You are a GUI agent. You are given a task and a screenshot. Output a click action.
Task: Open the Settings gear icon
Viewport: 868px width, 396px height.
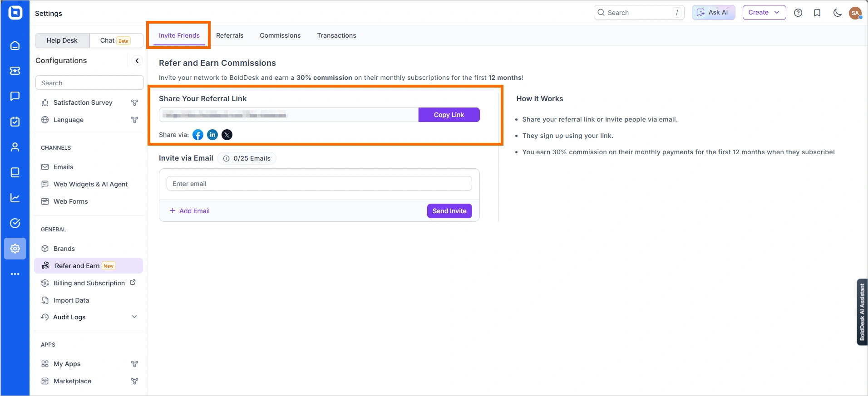coord(15,249)
